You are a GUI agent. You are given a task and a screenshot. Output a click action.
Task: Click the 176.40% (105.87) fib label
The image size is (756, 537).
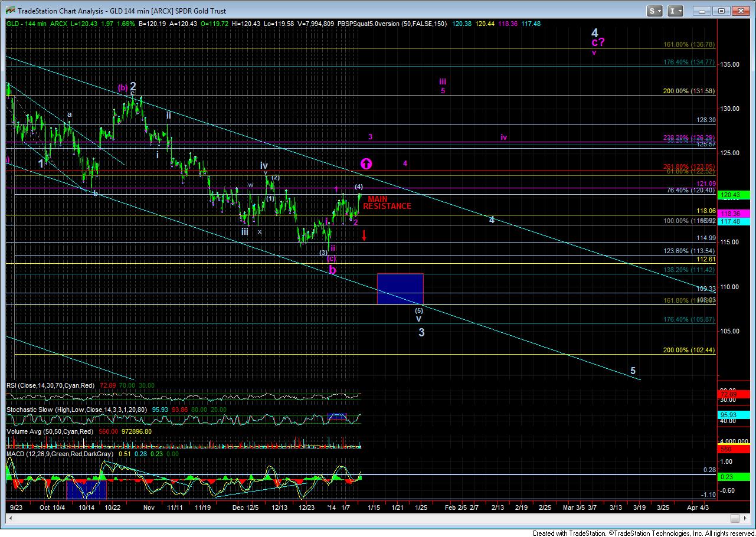point(690,319)
